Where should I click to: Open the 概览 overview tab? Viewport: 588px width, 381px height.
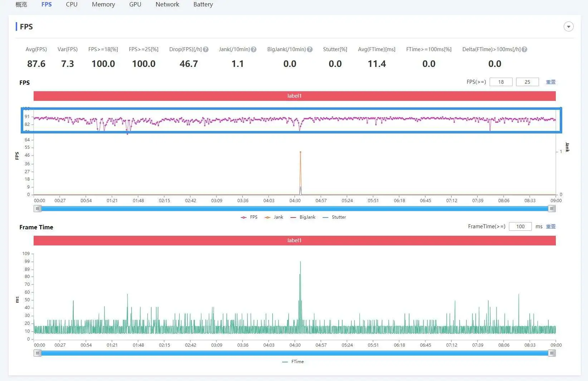click(21, 4)
